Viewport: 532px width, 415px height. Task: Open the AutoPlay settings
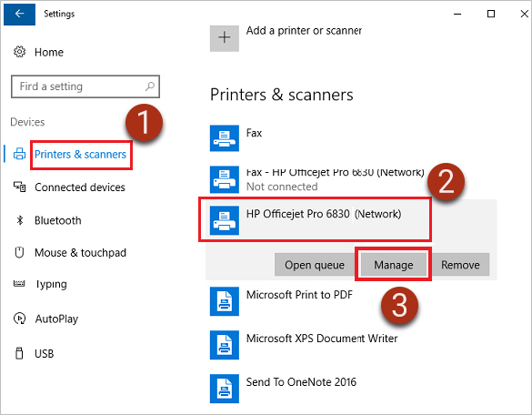pyautogui.click(x=56, y=319)
